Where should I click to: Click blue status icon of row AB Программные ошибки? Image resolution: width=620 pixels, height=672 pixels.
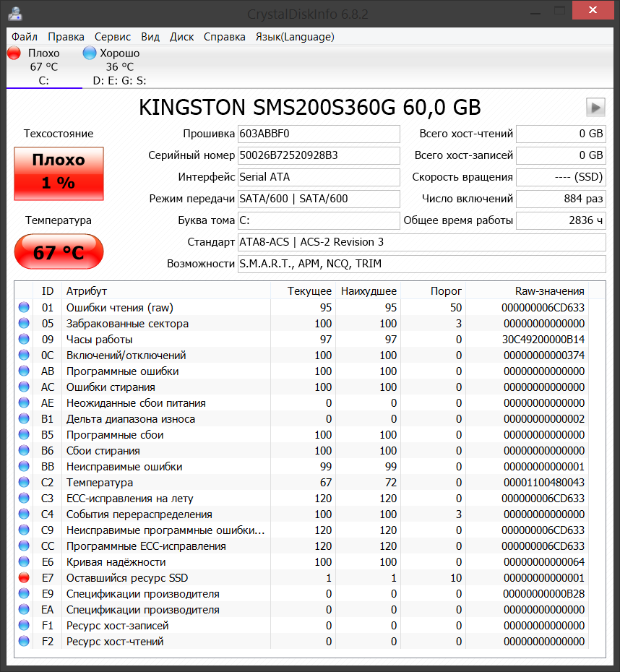point(24,371)
